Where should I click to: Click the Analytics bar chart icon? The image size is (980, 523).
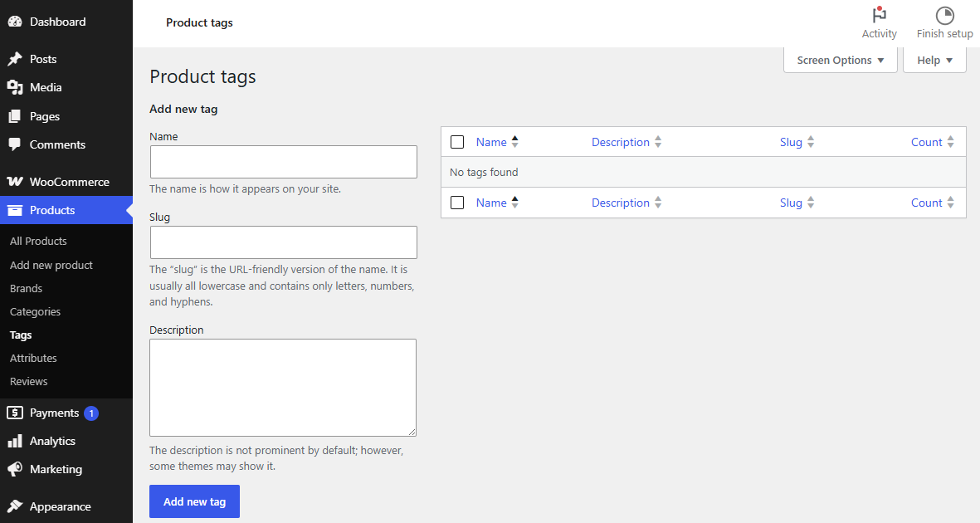pyautogui.click(x=15, y=441)
